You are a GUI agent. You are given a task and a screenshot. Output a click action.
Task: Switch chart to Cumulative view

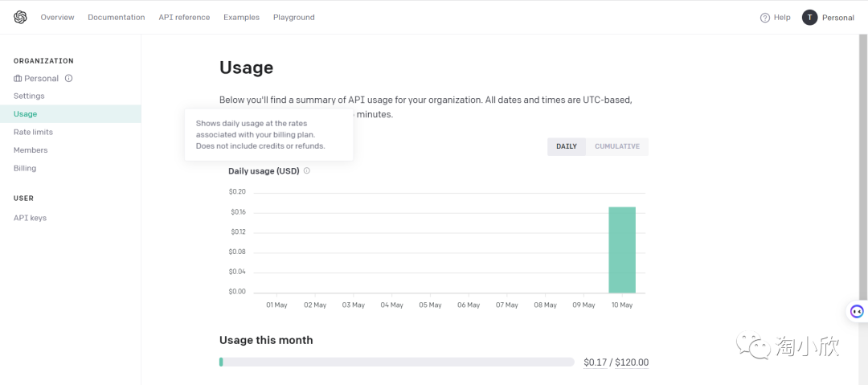coord(617,146)
